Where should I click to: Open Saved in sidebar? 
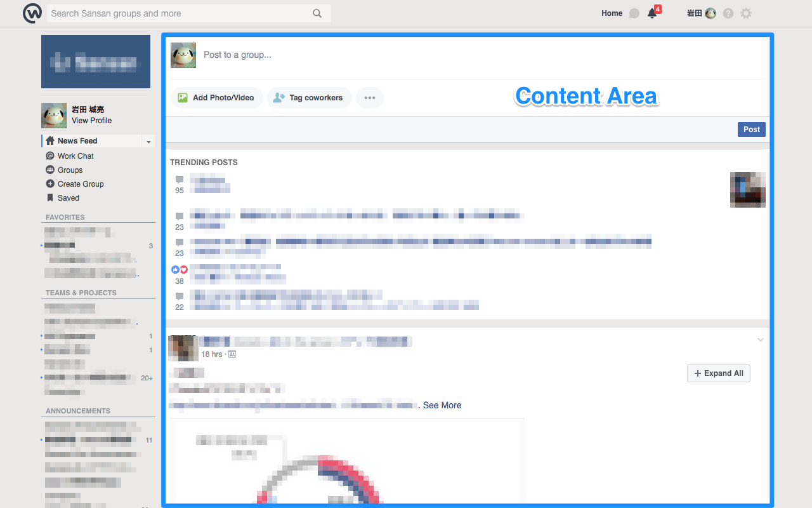pyautogui.click(x=68, y=198)
